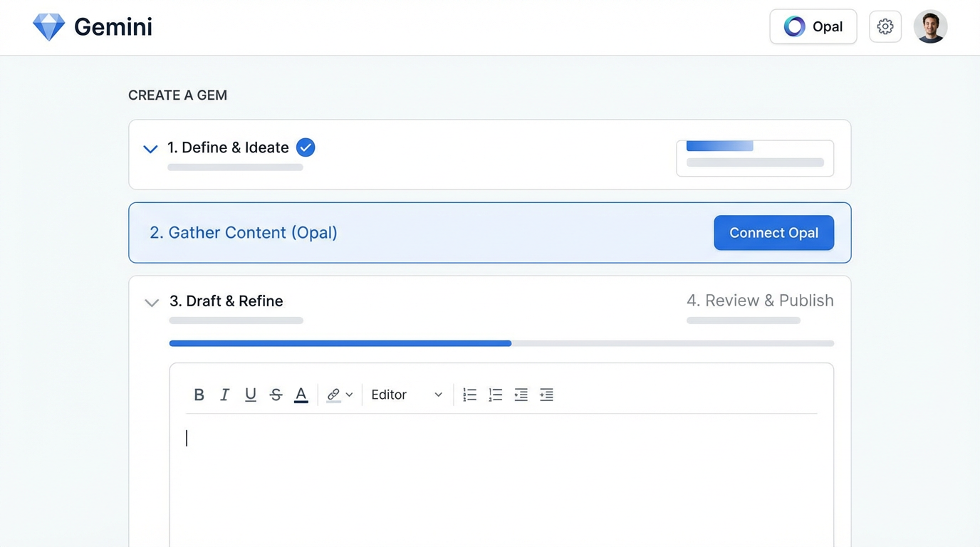Underline text in the editor toolbar
The image size is (980, 547).
(250, 395)
